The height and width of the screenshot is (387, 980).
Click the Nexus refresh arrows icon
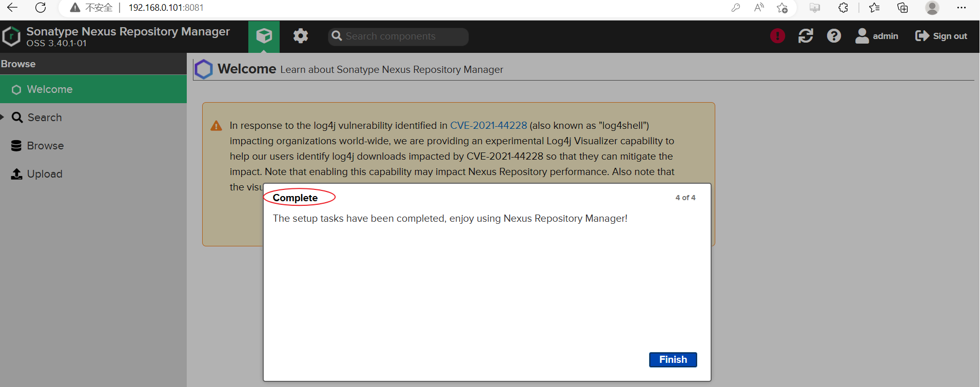pos(806,36)
